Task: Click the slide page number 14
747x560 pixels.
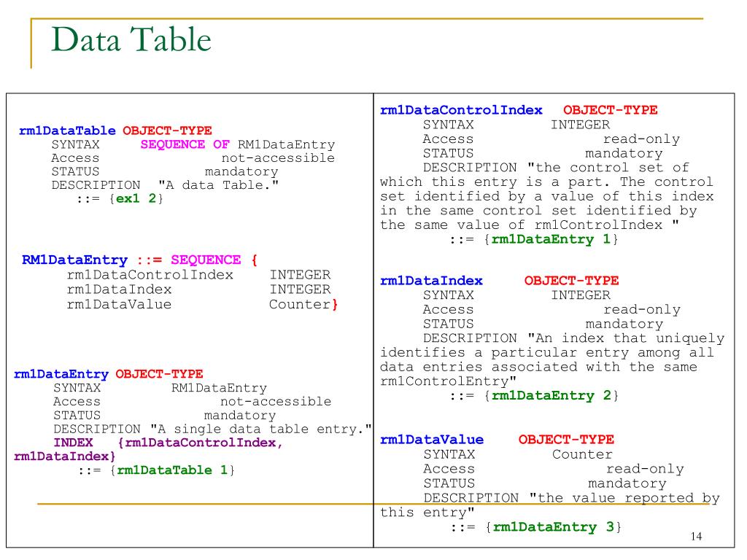Action: [x=696, y=537]
